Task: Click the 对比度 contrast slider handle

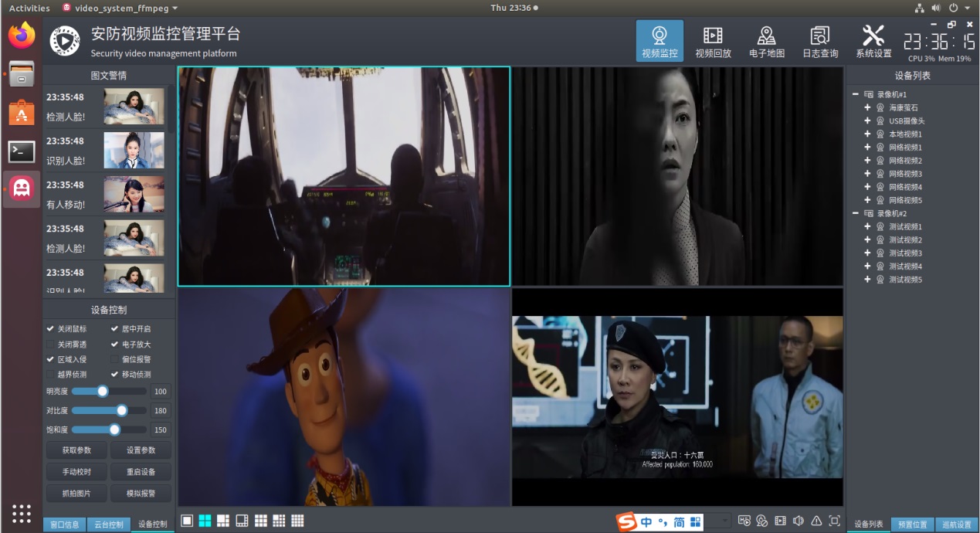Action: [x=121, y=410]
